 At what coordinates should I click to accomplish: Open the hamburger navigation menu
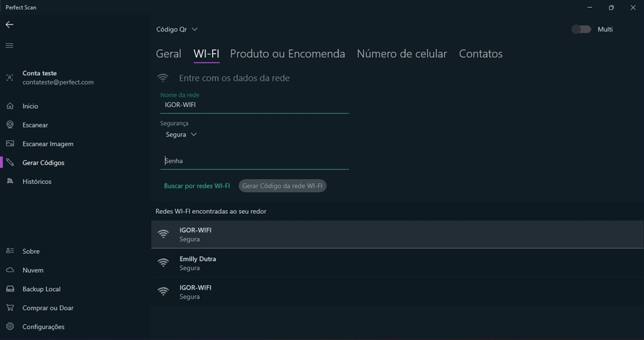10,45
